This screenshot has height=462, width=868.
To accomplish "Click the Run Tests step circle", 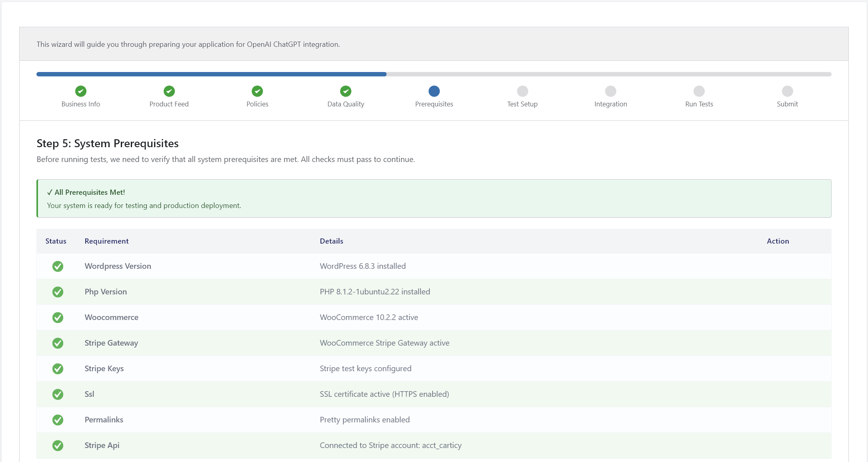I will click(x=699, y=91).
